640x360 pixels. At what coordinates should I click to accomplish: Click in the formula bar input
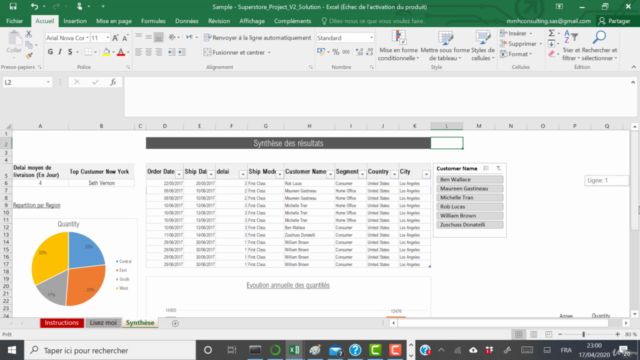point(376,97)
